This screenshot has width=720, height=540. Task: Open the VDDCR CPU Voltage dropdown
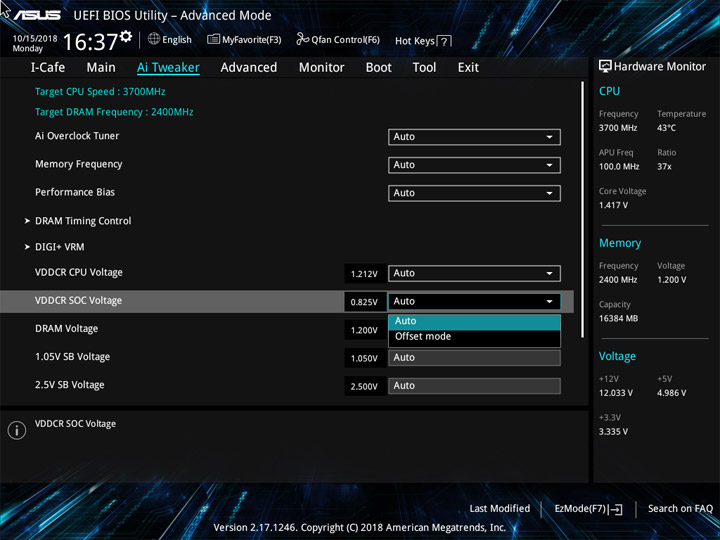[x=474, y=273]
